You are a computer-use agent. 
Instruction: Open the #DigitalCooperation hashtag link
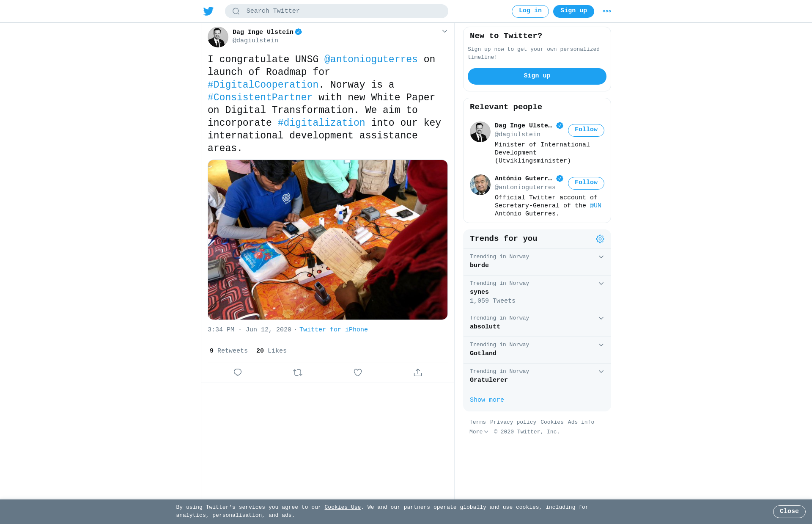tap(263, 85)
